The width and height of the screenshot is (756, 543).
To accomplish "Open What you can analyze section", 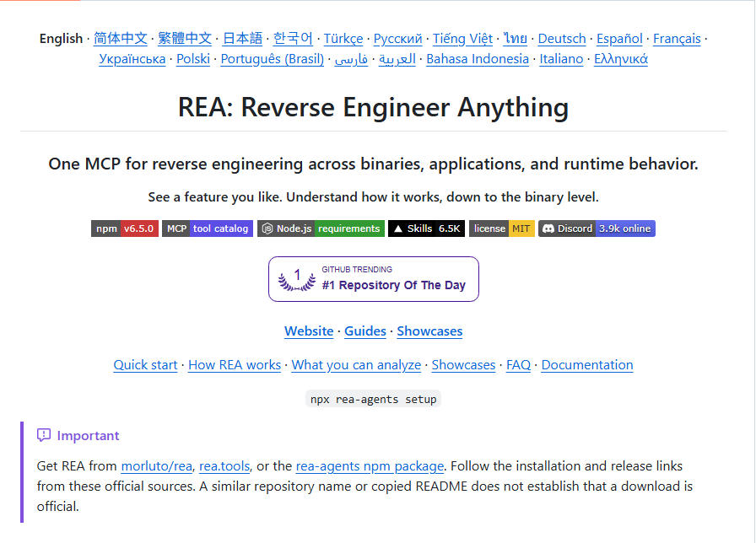I will 356,365.
